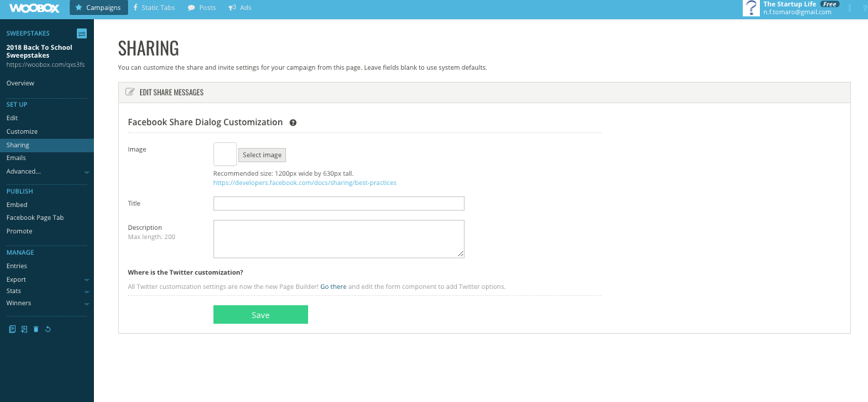Viewport: 868px width, 402px height.
Task: Click the duplicate with sparkle icon in sidebar
Action: point(23,329)
